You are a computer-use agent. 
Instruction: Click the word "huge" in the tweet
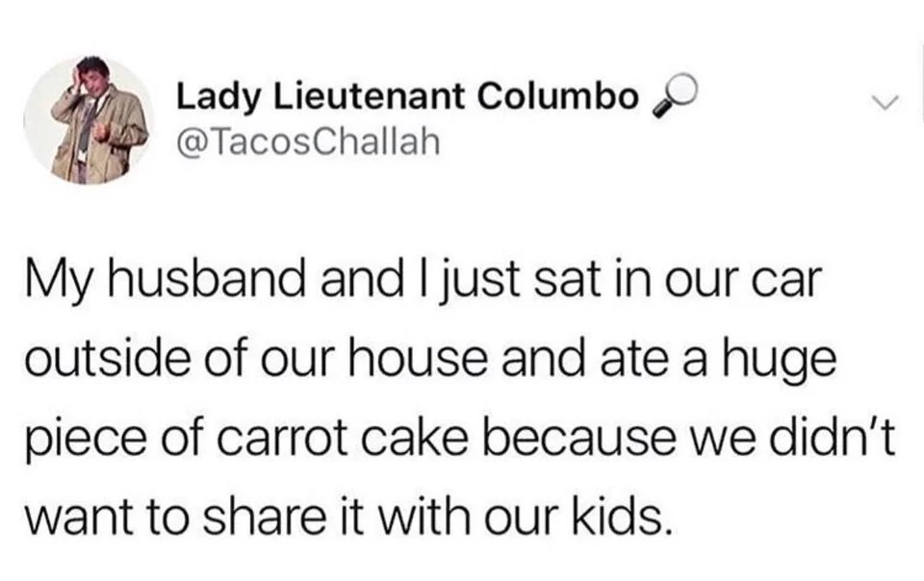[x=785, y=364]
